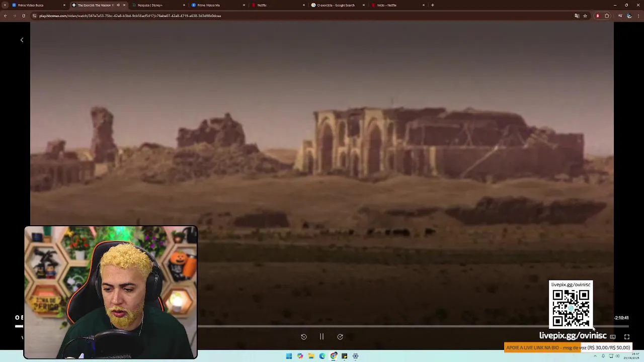644x362 pixels.
Task: Skip forward ten seconds in video
Action: 340,337
